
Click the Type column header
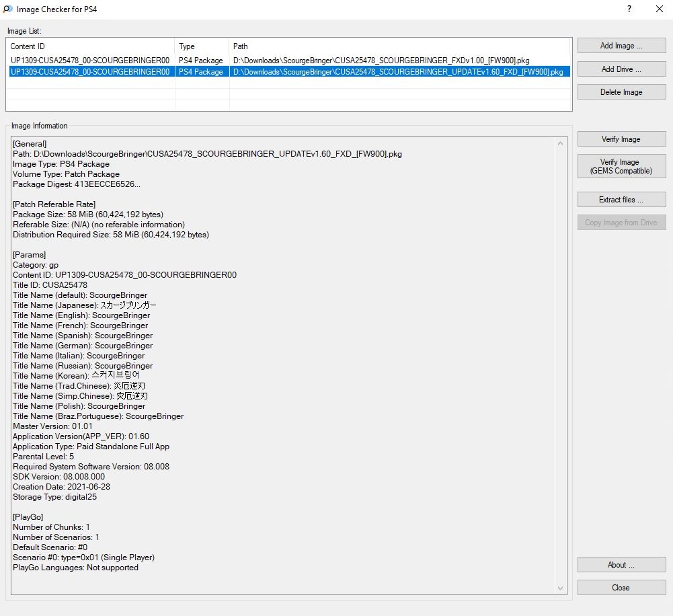202,46
